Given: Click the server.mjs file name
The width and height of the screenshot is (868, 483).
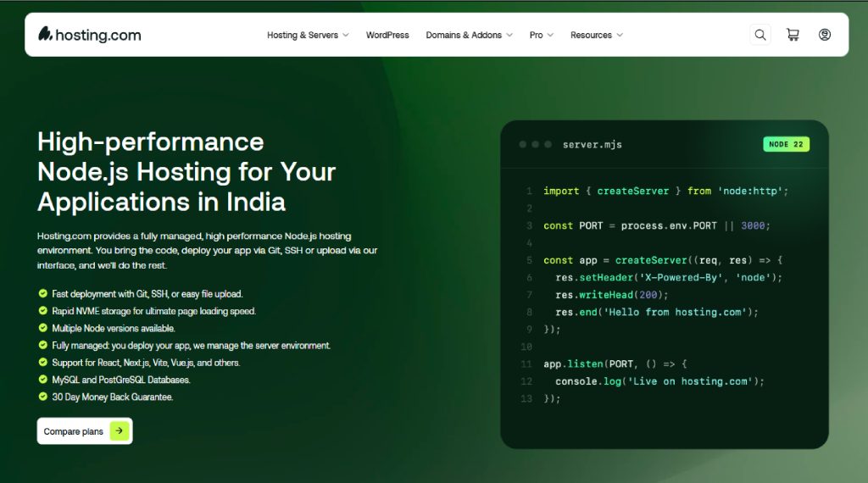Looking at the screenshot, I should (x=593, y=145).
